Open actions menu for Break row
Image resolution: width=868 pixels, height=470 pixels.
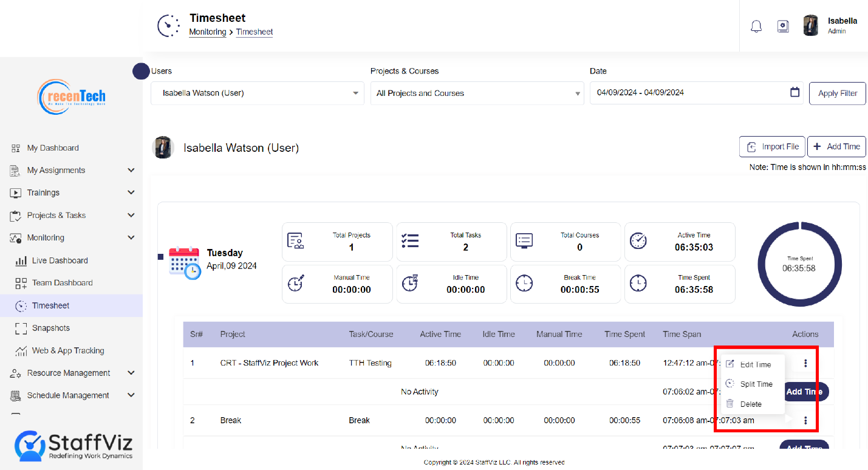805,420
